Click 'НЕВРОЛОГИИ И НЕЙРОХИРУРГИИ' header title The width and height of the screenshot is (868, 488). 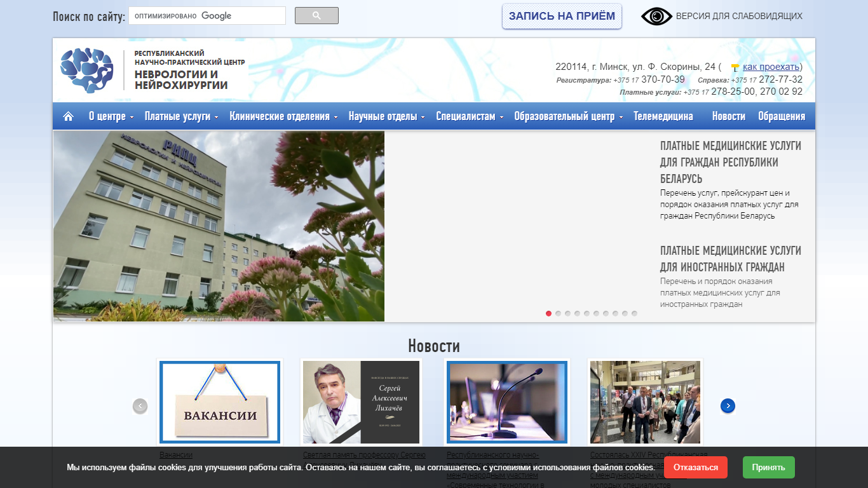(x=181, y=79)
